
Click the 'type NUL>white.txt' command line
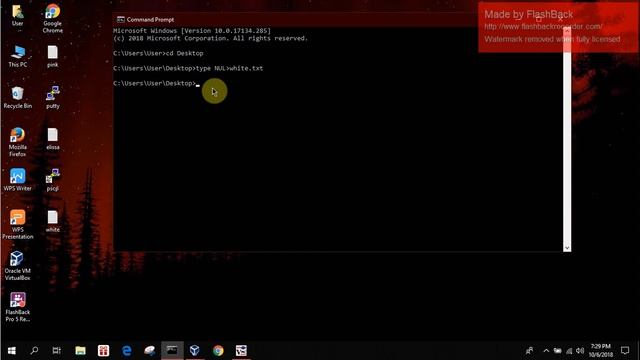click(188, 68)
